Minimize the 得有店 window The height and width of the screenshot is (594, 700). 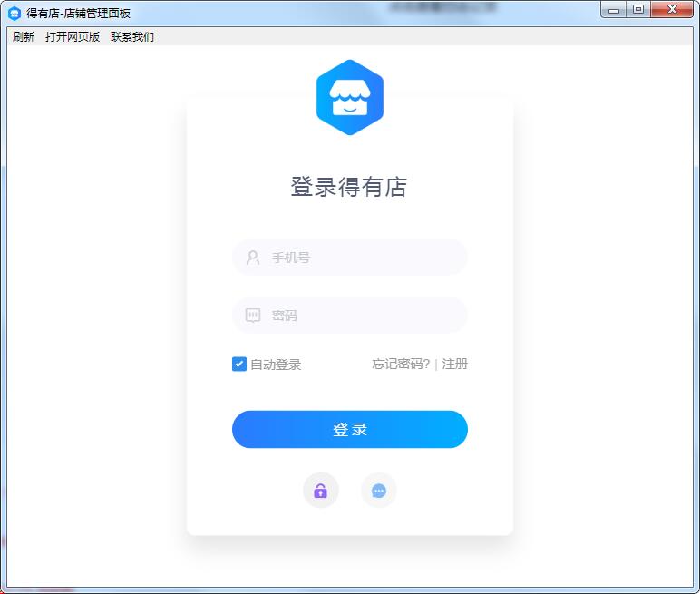614,9
